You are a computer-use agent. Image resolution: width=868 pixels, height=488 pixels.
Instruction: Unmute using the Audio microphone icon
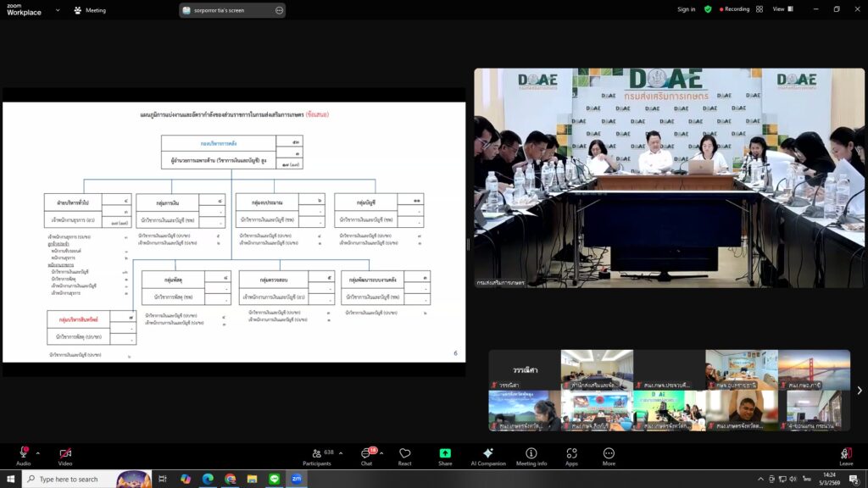[x=23, y=452]
